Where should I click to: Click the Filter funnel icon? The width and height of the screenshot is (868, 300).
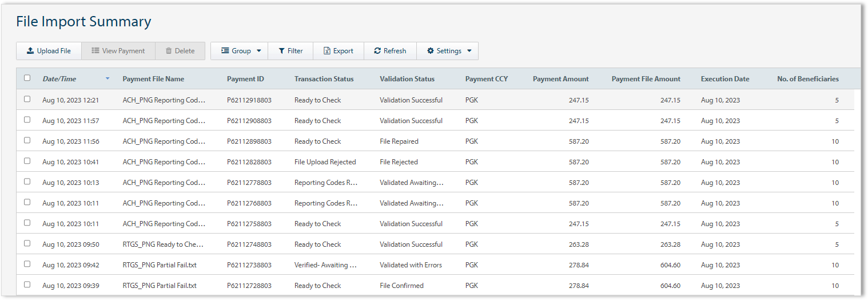pyautogui.click(x=281, y=51)
